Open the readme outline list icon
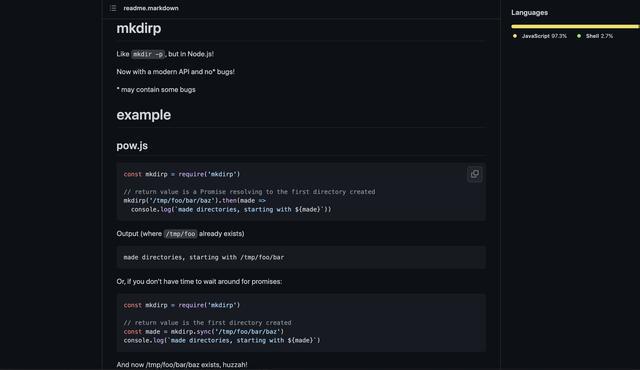The image size is (640, 370). click(x=113, y=8)
